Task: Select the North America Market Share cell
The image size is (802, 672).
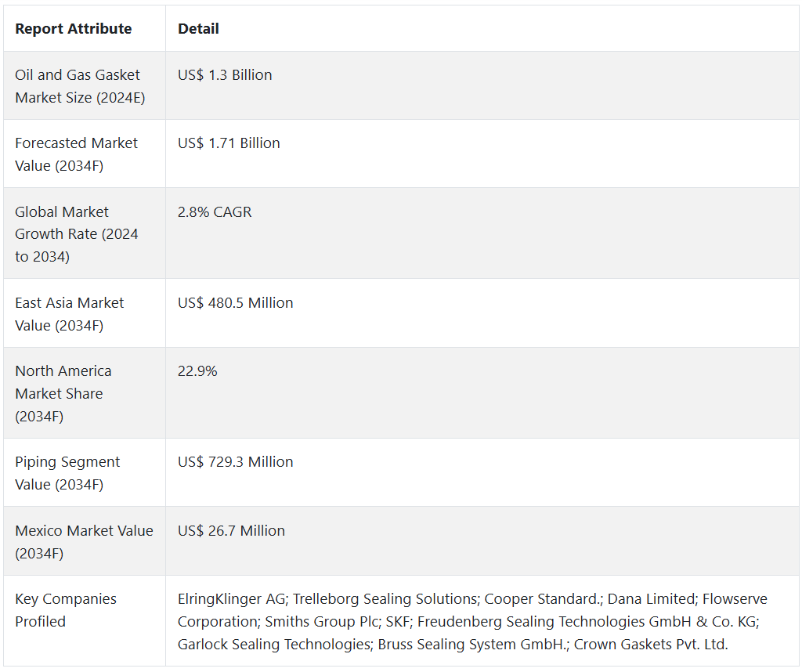Action: 85,392
